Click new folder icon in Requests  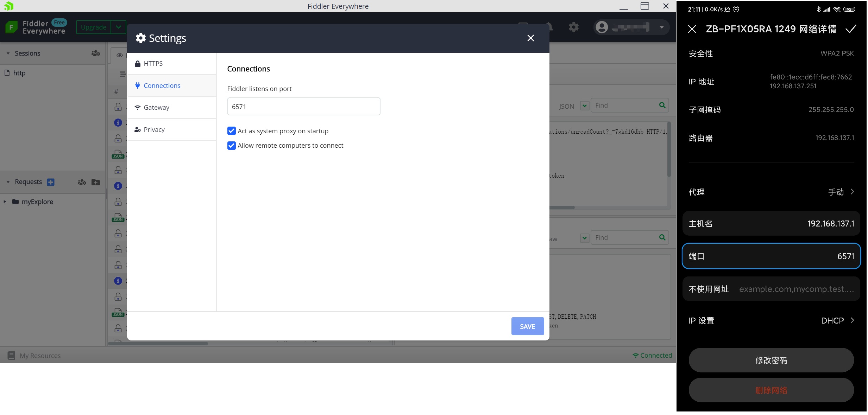click(95, 182)
